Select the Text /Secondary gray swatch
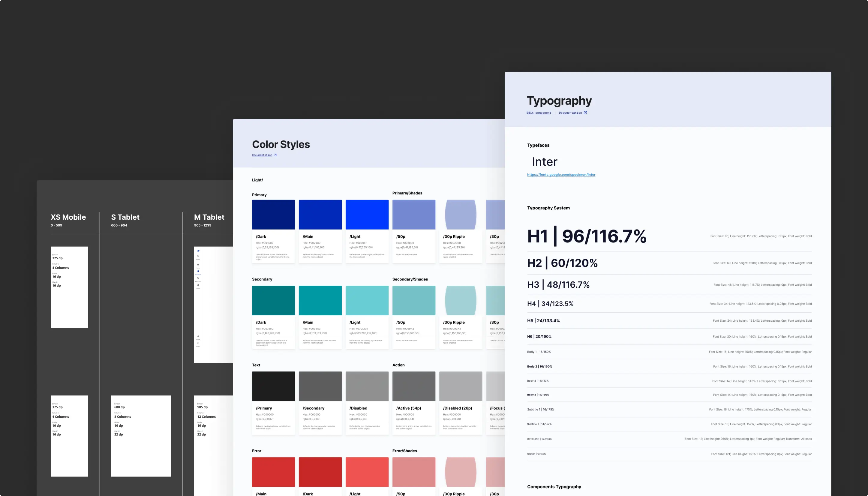The width and height of the screenshot is (868, 496). point(320,386)
